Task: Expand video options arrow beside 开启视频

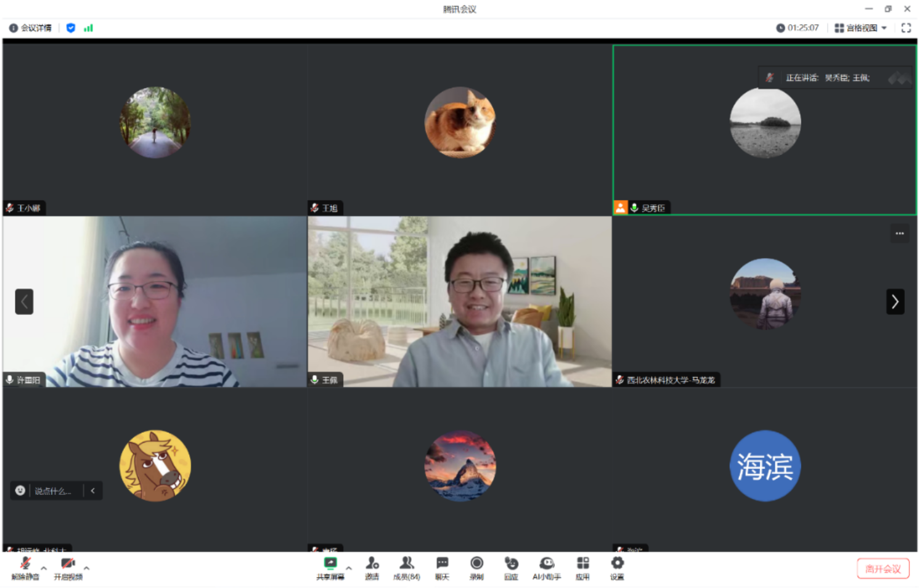Action: pyautogui.click(x=86, y=568)
